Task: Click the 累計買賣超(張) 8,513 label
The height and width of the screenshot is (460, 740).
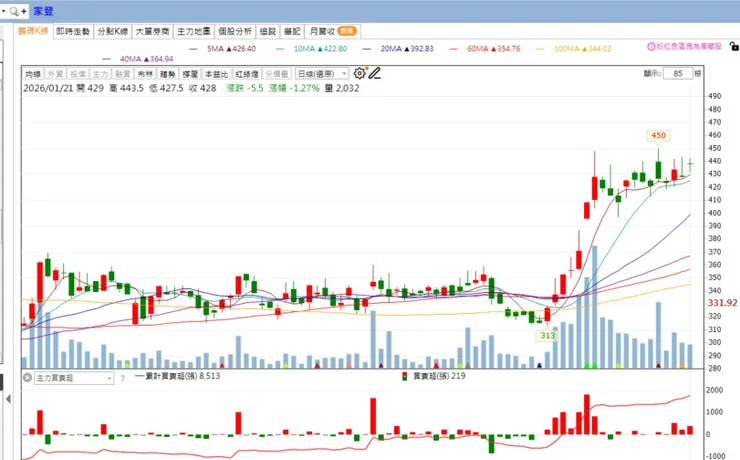Action: (182, 376)
